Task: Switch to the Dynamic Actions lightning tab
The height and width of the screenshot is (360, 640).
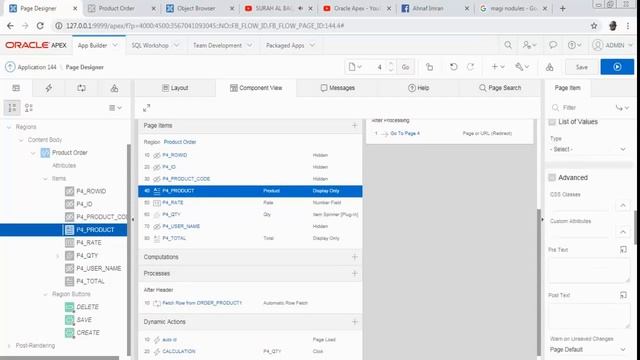Action: [49, 88]
